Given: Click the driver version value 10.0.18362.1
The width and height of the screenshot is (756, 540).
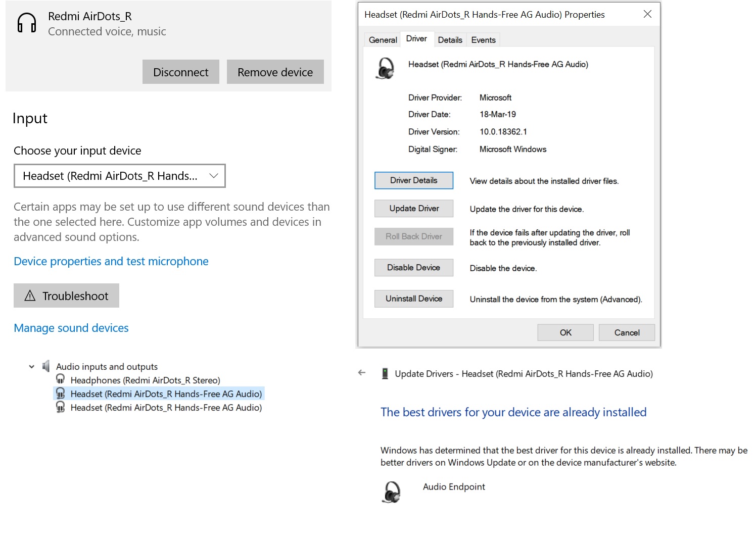Looking at the screenshot, I should (x=503, y=131).
